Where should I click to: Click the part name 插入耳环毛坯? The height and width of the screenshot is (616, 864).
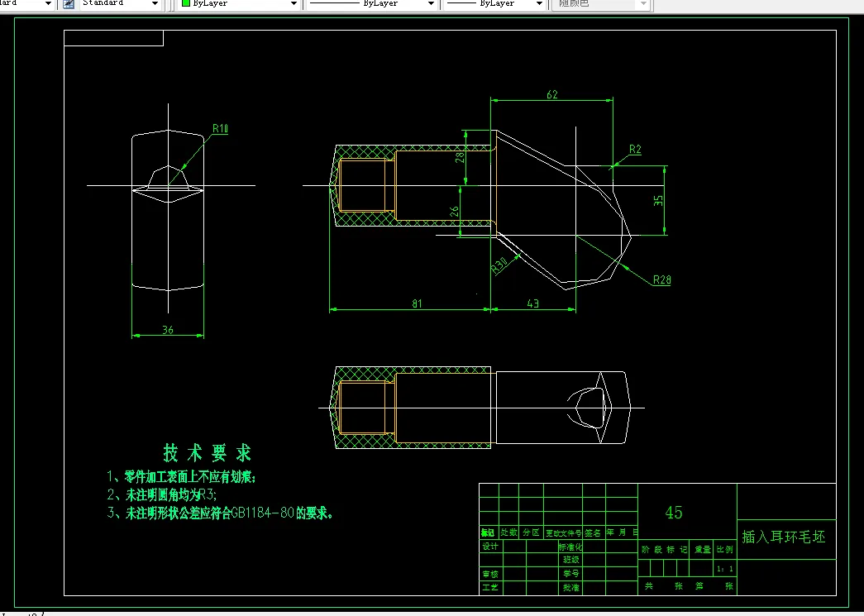click(784, 537)
